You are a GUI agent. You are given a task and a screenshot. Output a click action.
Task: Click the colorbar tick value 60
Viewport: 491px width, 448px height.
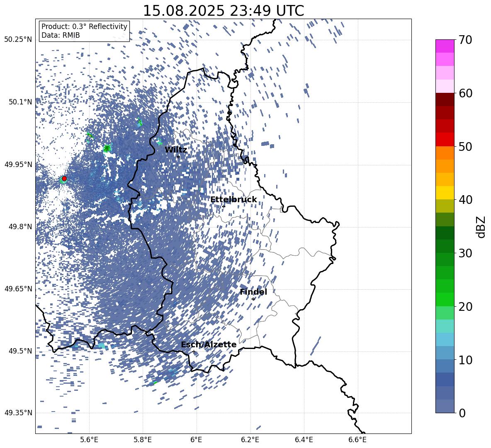(x=465, y=93)
